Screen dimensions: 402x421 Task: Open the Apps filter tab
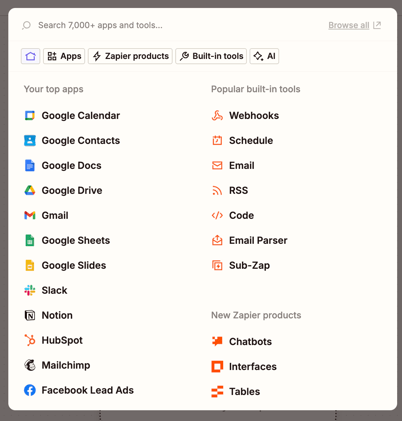[x=64, y=56]
